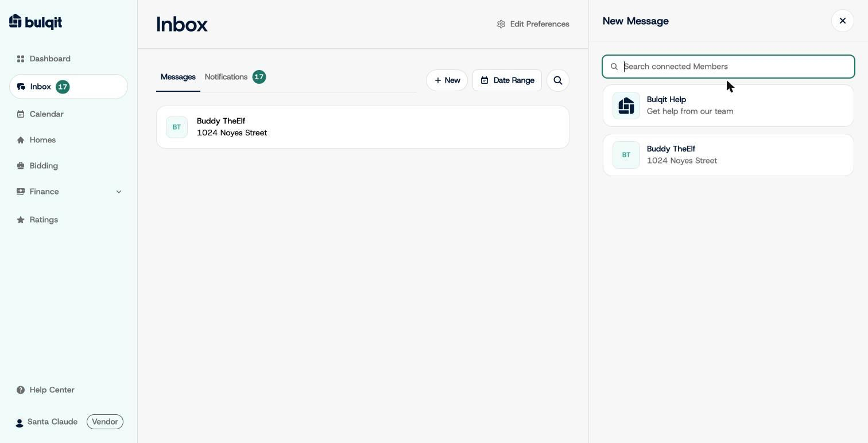The height and width of the screenshot is (443, 868).
Task: Click the New message button
Action: tap(447, 80)
